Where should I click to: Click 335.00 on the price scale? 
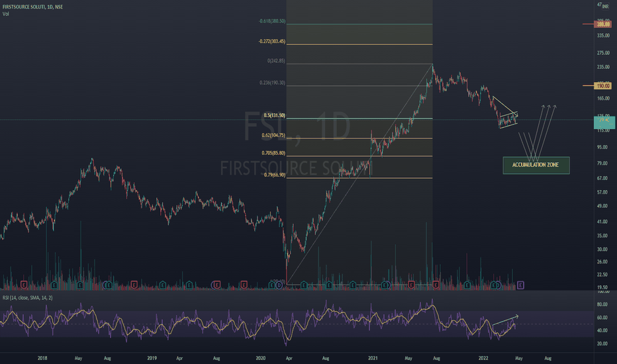(x=603, y=36)
